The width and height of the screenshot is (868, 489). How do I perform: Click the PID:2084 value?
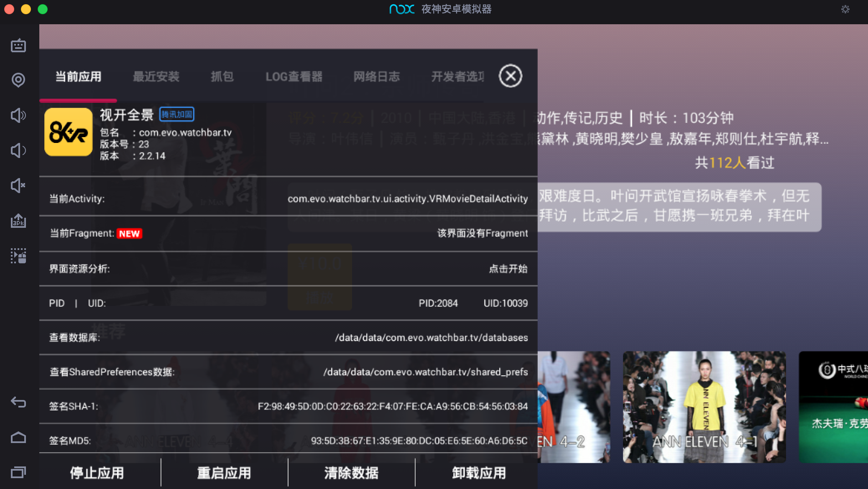[x=438, y=303]
